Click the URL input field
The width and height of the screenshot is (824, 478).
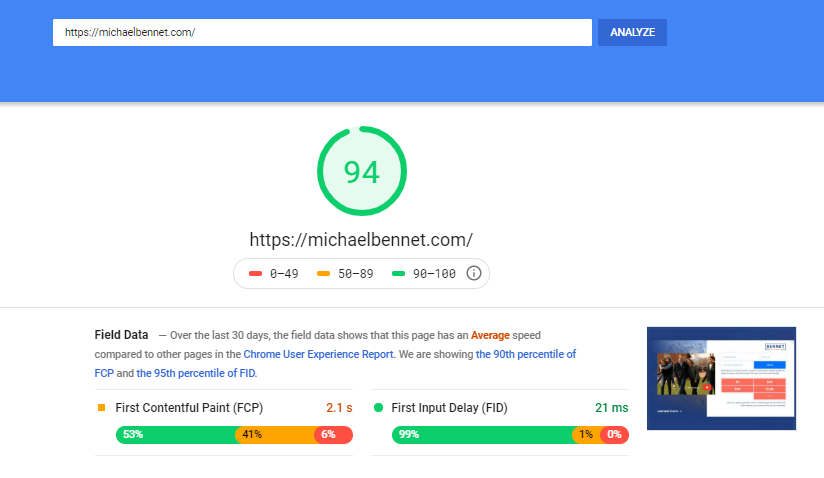(x=322, y=33)
